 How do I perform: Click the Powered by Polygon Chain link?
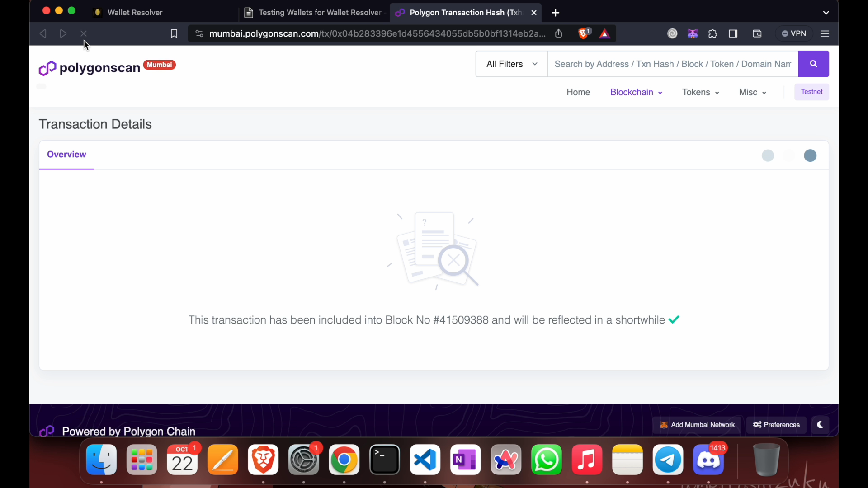[129, 431]
